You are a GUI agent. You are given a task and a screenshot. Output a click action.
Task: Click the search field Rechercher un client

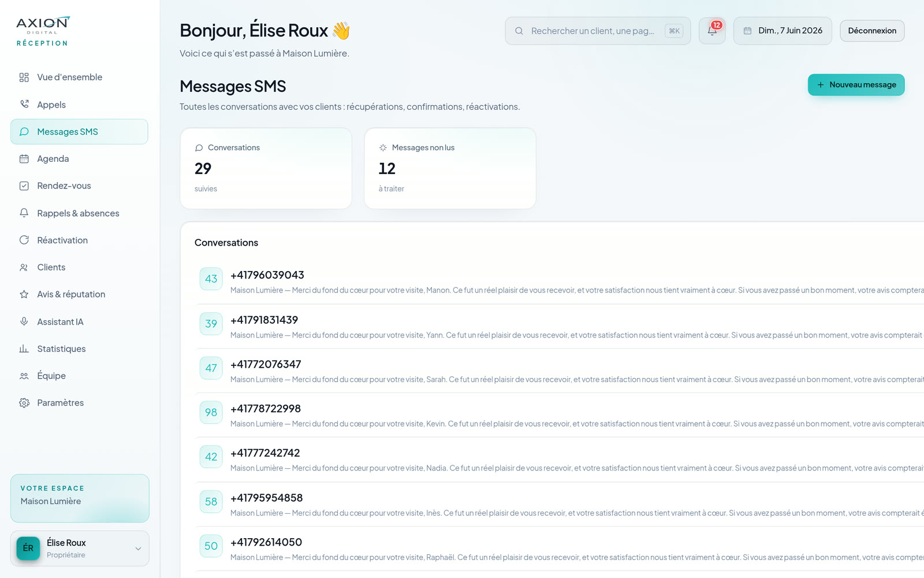[598, 31]
